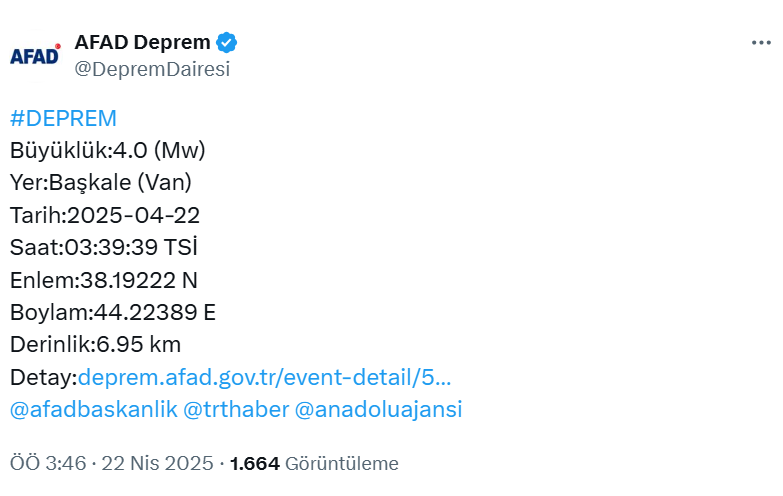
Task: Open the @trthaber mention
Action: [x=236, y=409]
